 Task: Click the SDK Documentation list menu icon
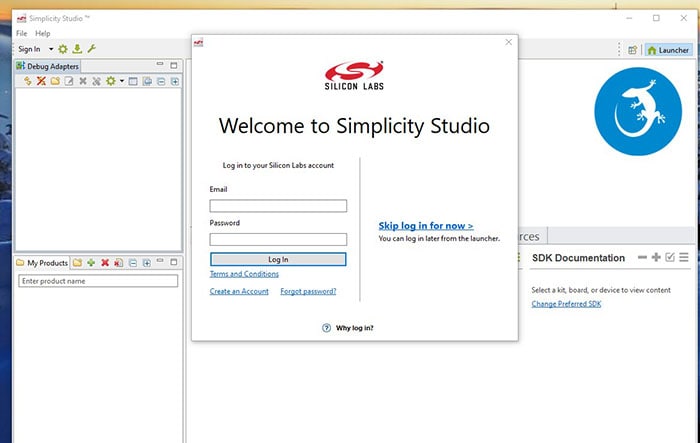[x=684, y=258]
